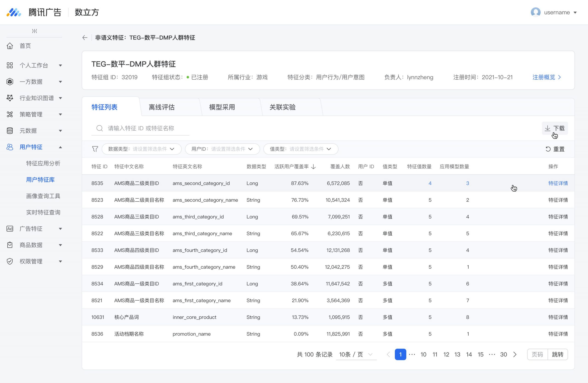Click the 重置 reset button
This screenshot has height=383, width=588.
click(x=555, y=149)
